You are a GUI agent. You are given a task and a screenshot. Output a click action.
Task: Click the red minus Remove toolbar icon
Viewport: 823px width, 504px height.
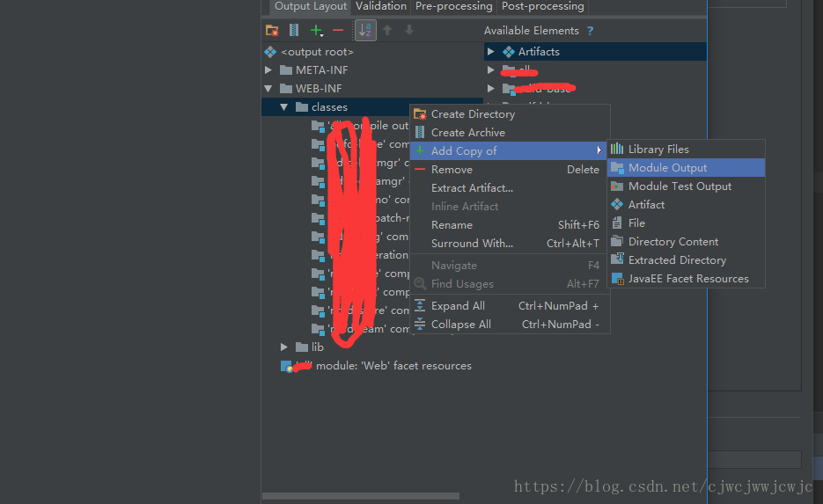338,31
